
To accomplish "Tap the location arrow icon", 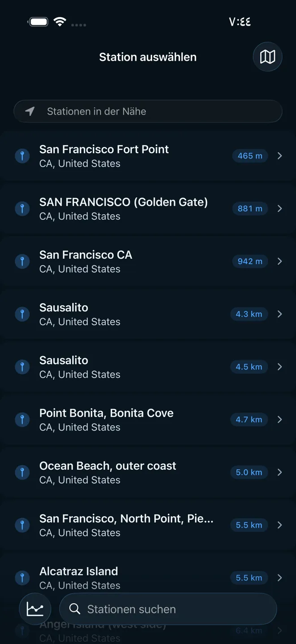I will pos(30,111).
